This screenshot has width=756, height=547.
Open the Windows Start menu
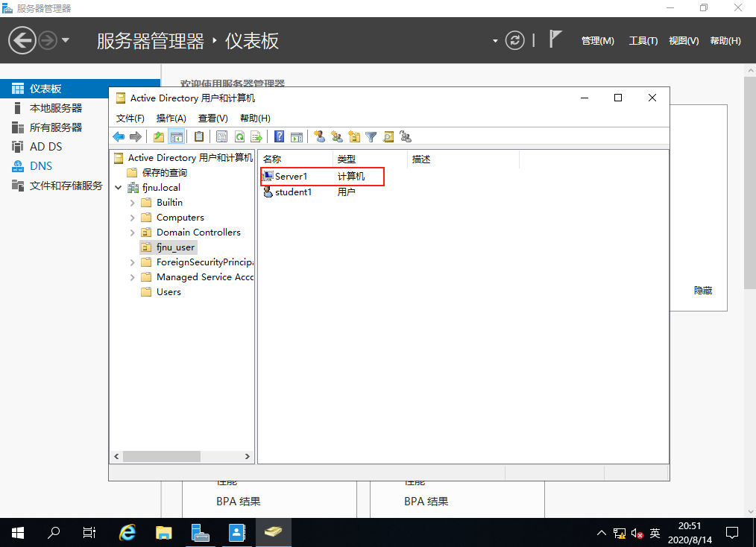pos(18,533)
